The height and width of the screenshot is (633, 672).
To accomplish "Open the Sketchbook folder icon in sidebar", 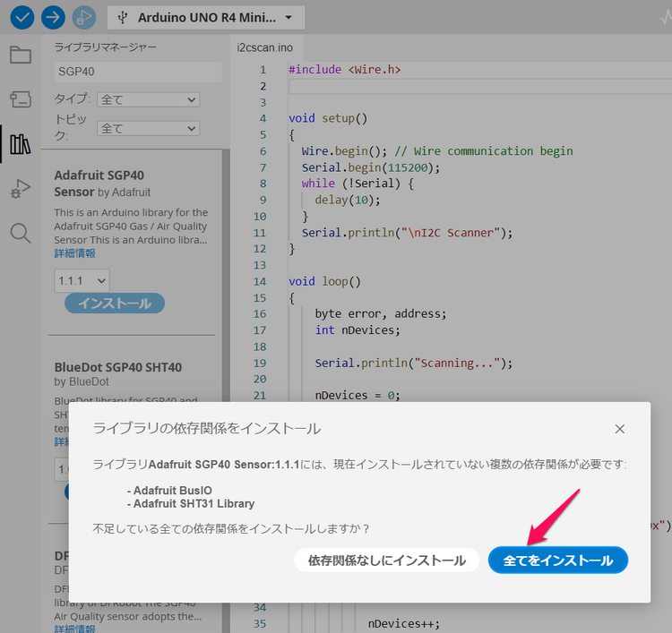I will [x=21, y=56].
